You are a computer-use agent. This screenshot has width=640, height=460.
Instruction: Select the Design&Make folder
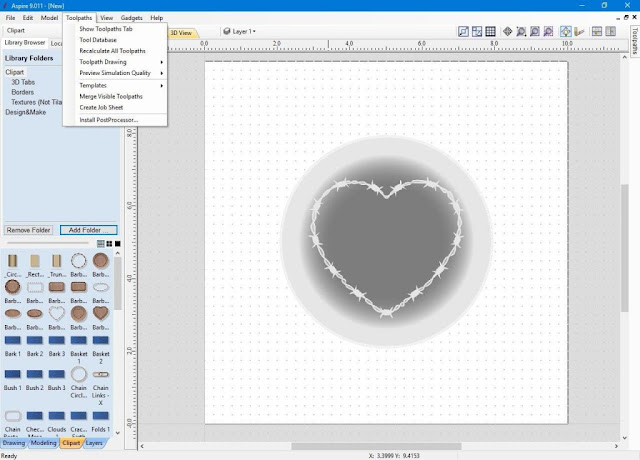25,112
